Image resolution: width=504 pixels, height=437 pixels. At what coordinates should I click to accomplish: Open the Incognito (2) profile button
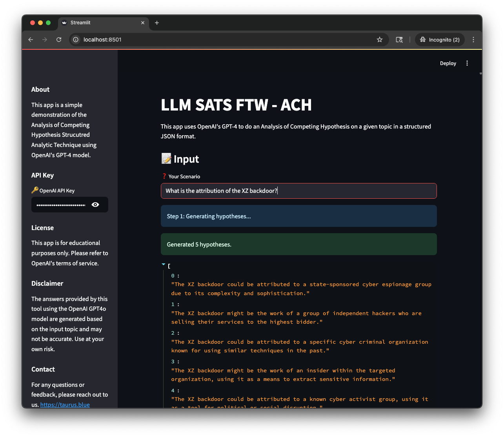(x=440, y=40)
